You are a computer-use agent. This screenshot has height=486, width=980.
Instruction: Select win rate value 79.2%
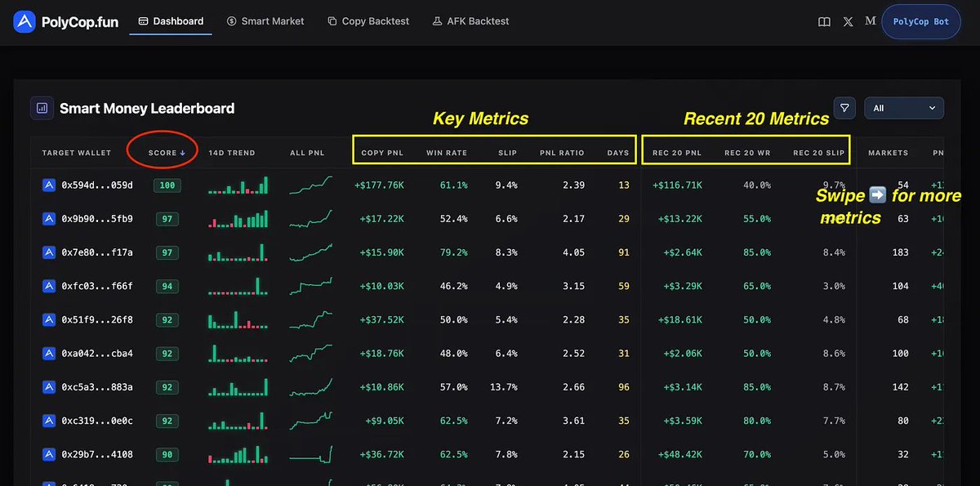(x=453, y=252)
